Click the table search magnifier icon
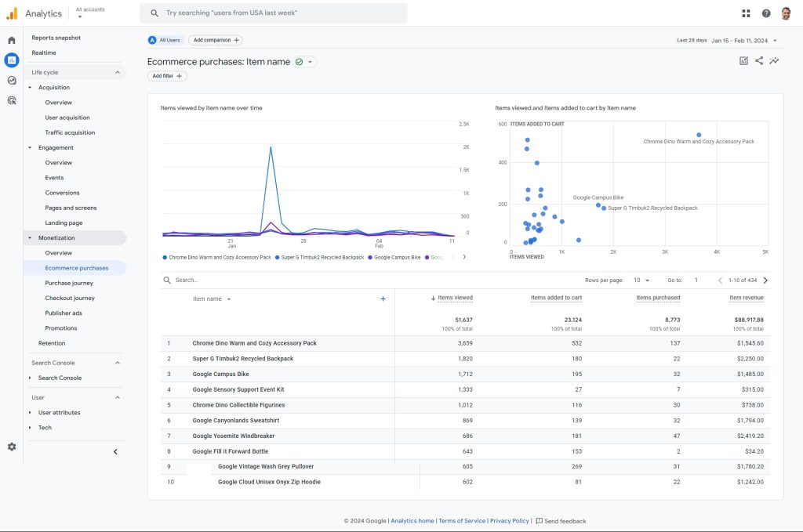 [x=167, y=280]
